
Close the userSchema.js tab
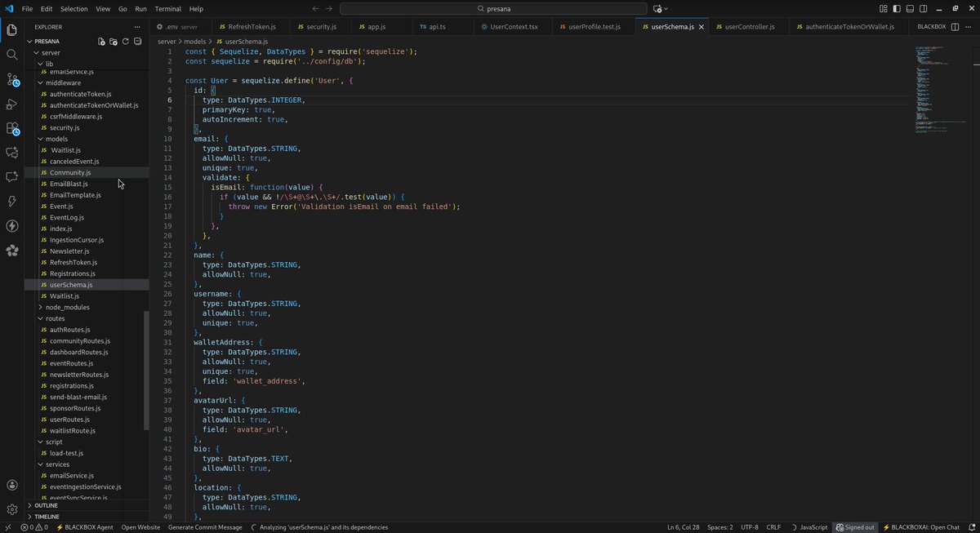[702, 26]
